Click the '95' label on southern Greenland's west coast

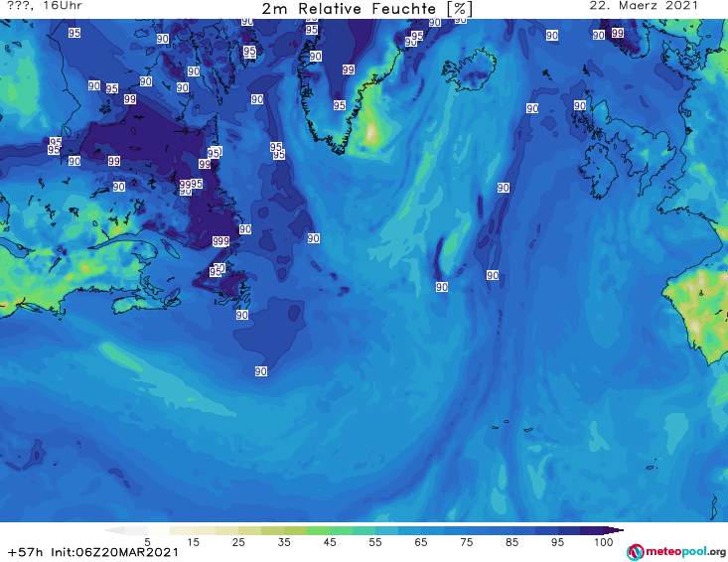point(340,105)
